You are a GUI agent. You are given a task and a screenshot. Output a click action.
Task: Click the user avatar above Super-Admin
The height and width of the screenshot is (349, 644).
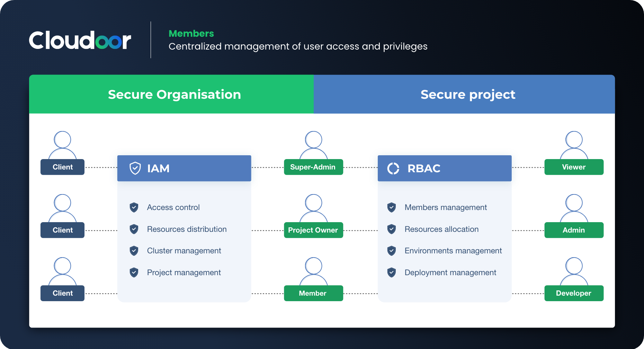(313, 145)
